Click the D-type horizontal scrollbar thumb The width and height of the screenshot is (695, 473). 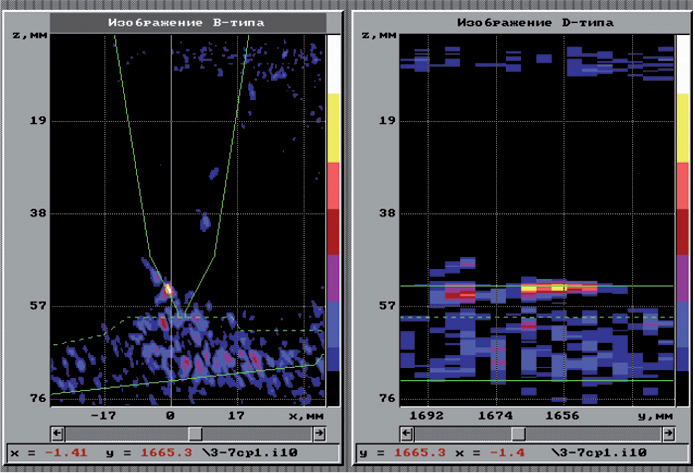pyautogui.click(x=518, y=433)
